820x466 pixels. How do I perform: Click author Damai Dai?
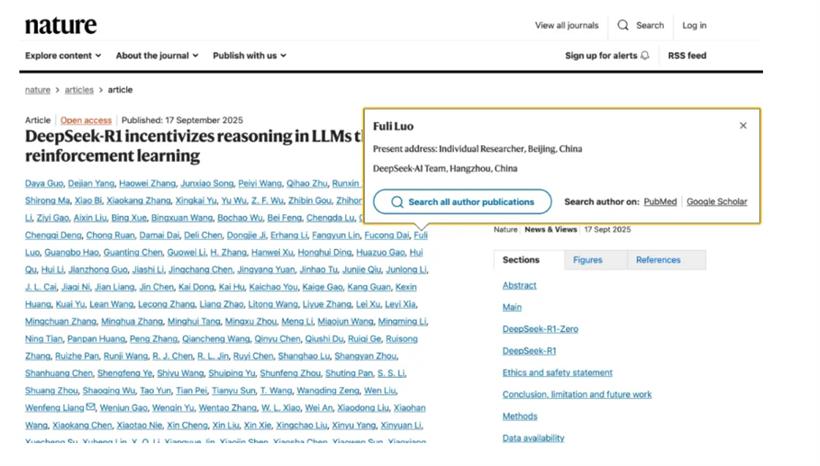tap(159, 235)
